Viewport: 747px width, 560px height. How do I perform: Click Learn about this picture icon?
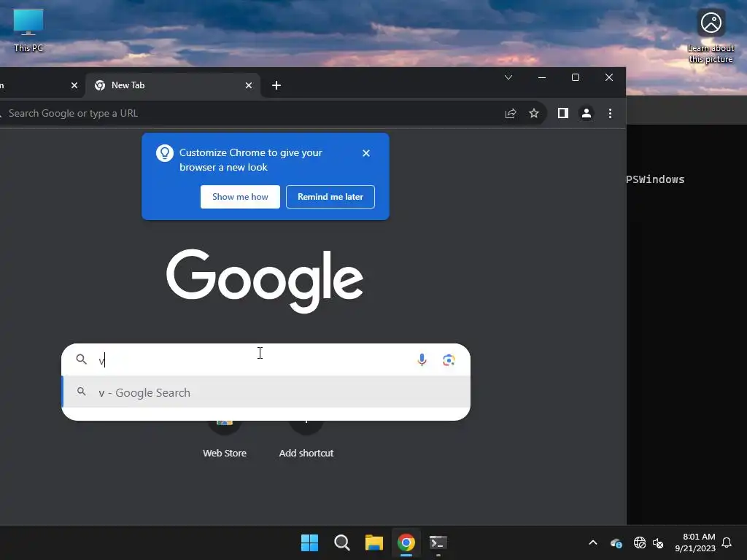tap(711, 36)
